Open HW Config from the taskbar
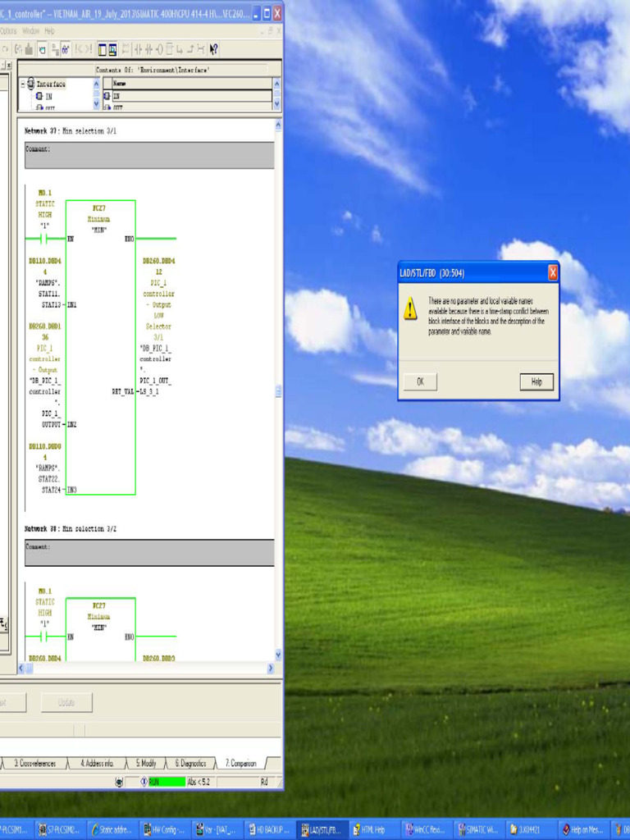 164,830
